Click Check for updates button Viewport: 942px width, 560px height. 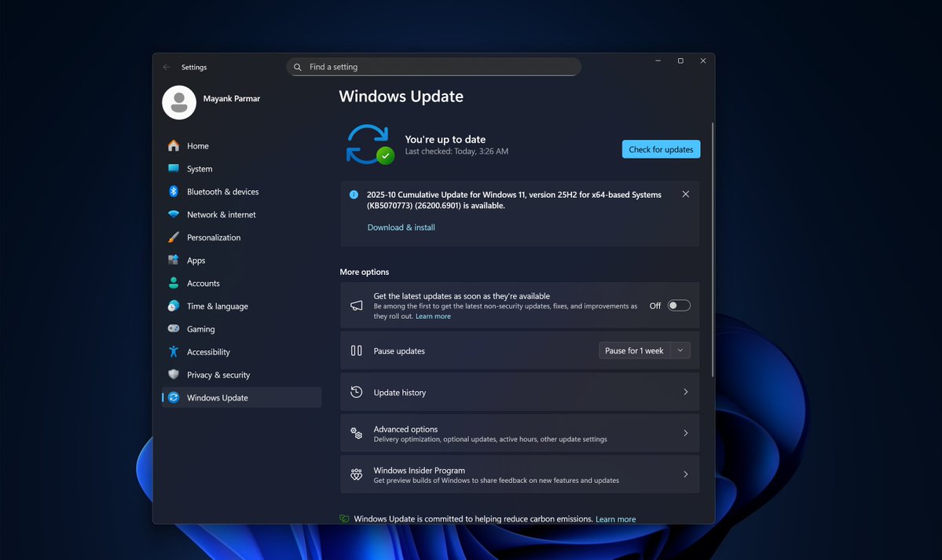[661, 149]
